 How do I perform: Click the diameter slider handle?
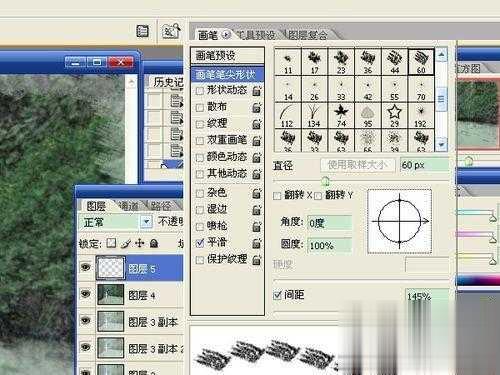[326, 181]
